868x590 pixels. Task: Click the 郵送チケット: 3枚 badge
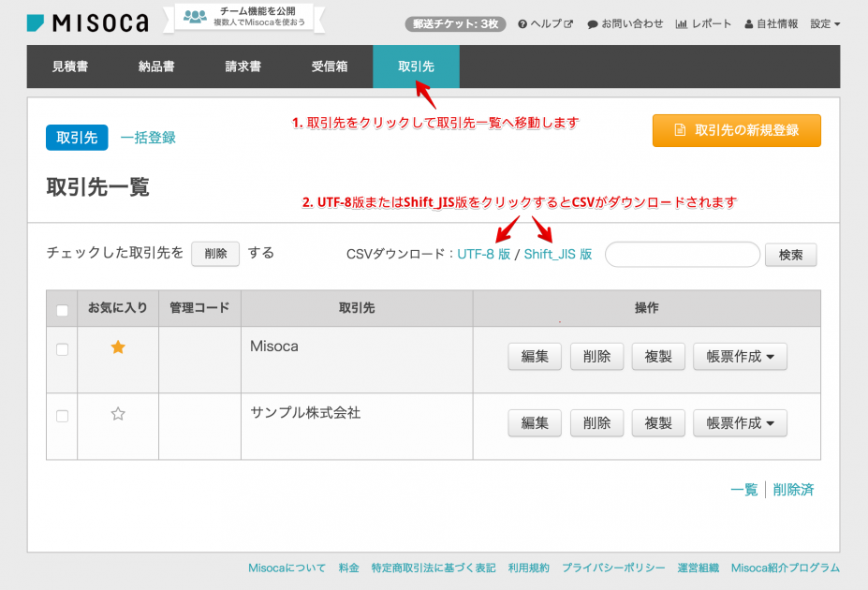click(x=455, y=23)
